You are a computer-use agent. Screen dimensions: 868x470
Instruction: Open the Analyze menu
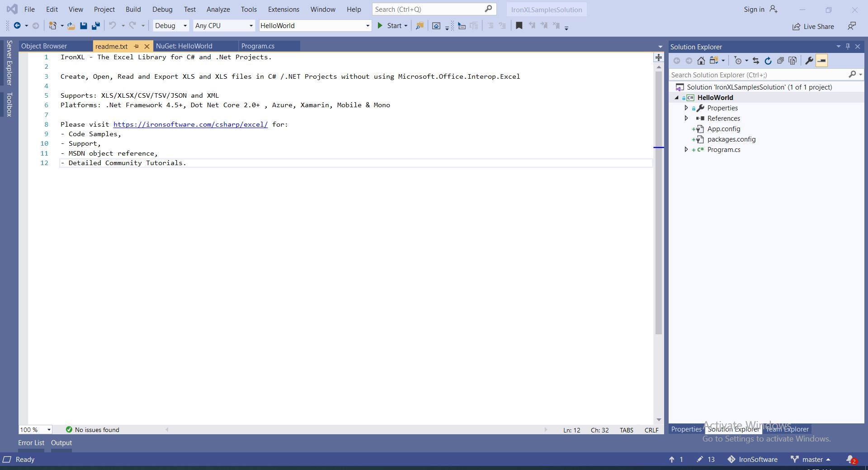coord(218,9)
